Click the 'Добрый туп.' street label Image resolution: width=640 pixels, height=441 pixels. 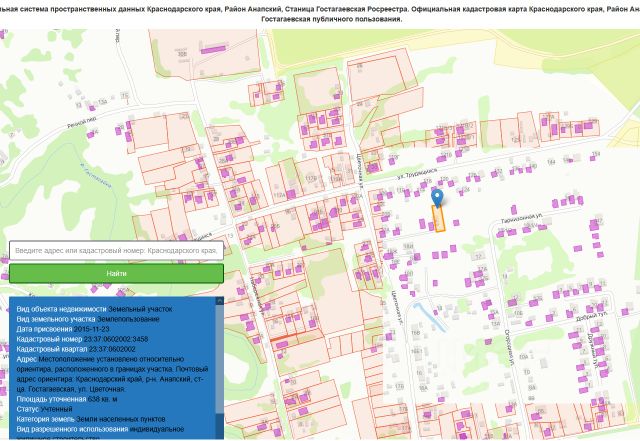tap(592, 316)
